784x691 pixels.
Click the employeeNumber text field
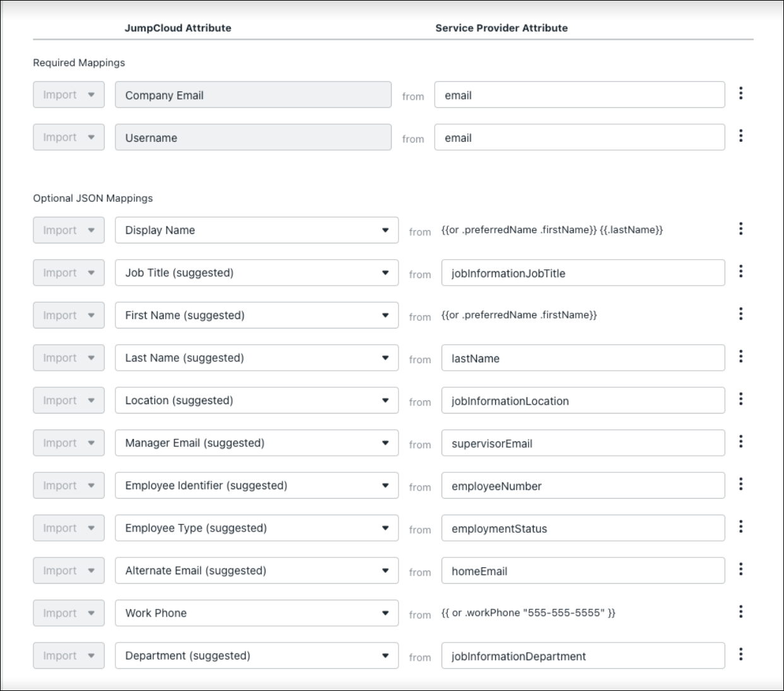coord(582,486)
